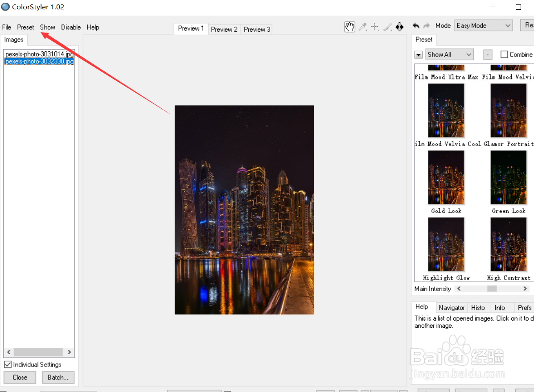Open the Histo tab
This screenshot has height=392, width=534.
(x=478, y=308)
